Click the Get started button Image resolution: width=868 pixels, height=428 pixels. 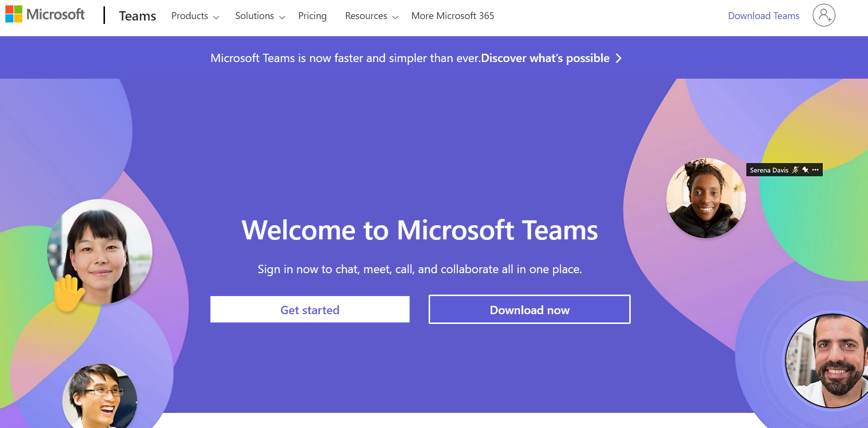(x=310, y=309)
